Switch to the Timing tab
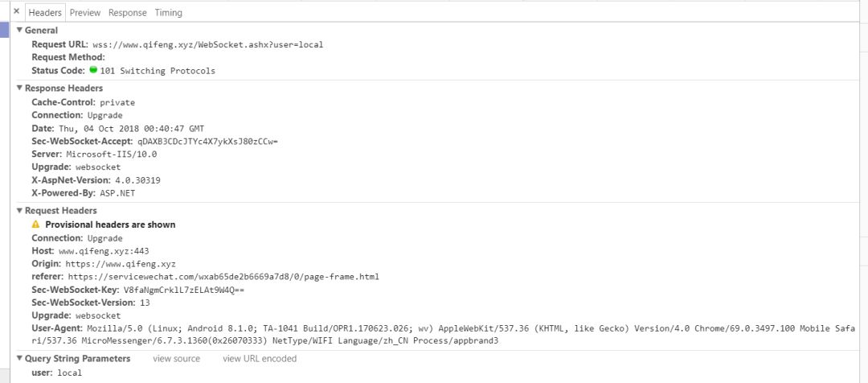This screenshot has height=383, width=868. coord(168,13)
